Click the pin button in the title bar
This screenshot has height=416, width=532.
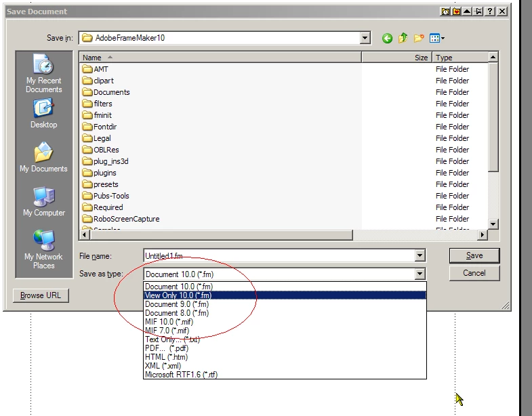(x=478, y=12)
